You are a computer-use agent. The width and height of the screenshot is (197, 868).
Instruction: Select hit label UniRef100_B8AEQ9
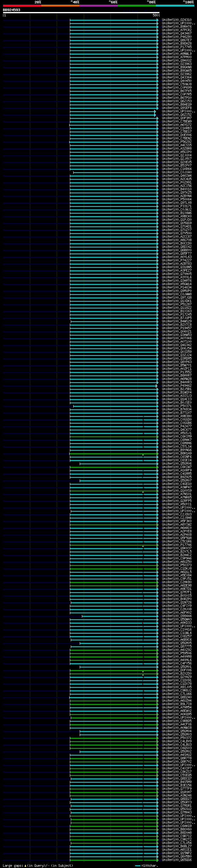pos(176,104)
